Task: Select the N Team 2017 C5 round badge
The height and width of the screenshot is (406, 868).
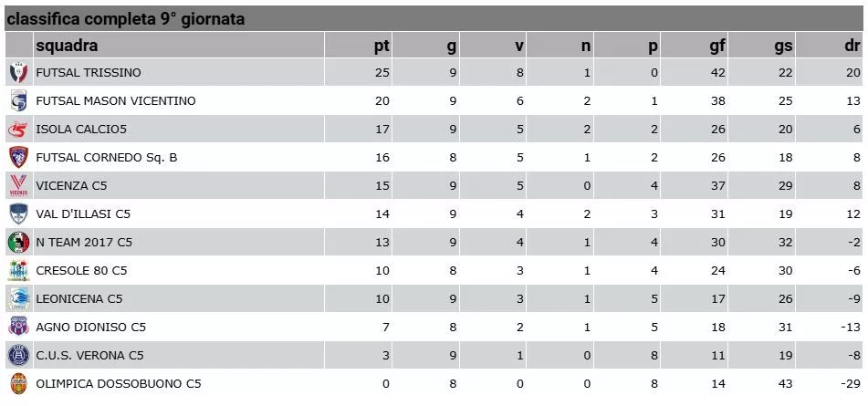Action: click(x=19, y=243)
